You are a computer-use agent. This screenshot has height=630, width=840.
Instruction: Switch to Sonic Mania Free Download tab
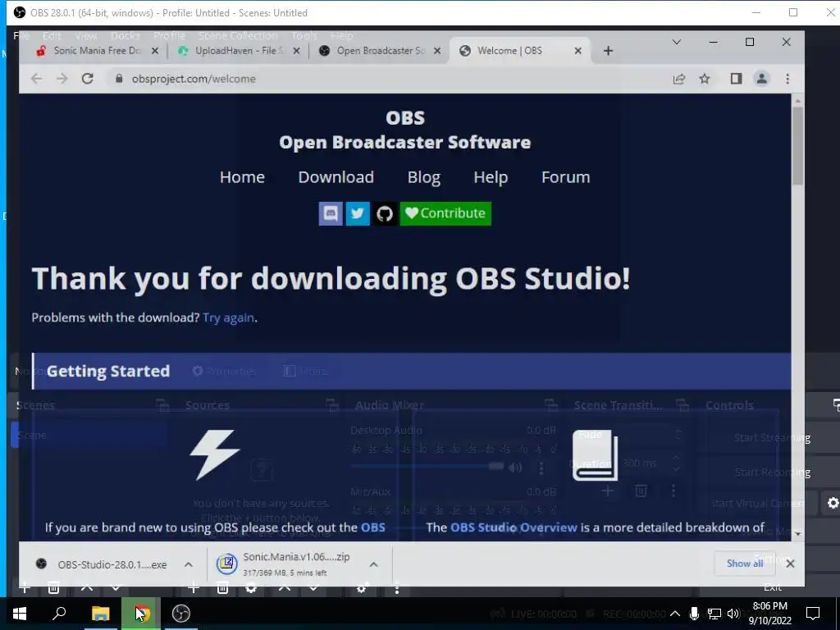97,51
